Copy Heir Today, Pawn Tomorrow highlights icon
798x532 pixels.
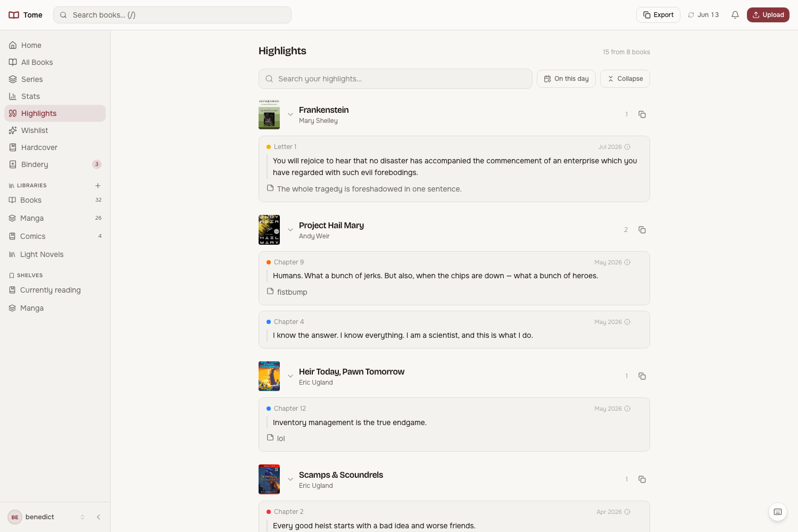642,376
